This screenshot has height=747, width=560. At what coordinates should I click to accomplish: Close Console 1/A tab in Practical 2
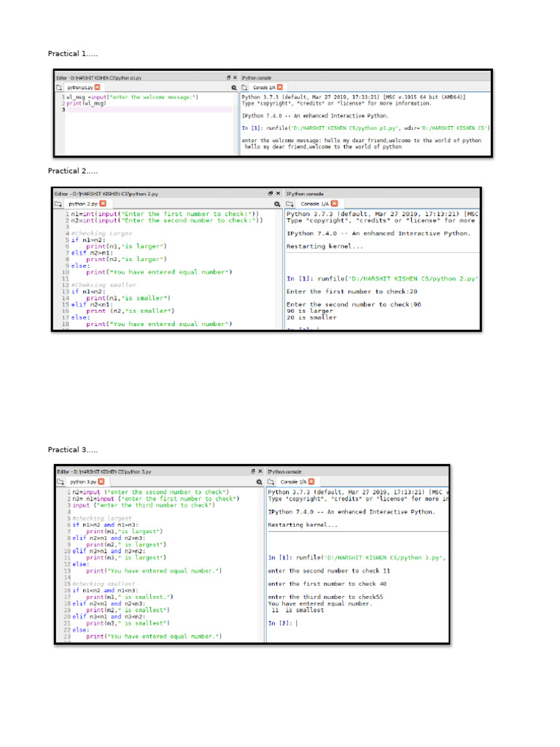pos(334,204)
